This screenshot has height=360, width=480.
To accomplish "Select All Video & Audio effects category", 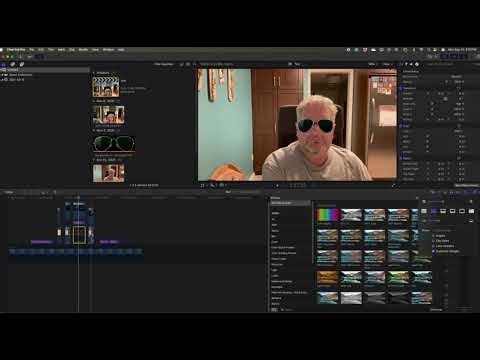I will click(290, 203).
